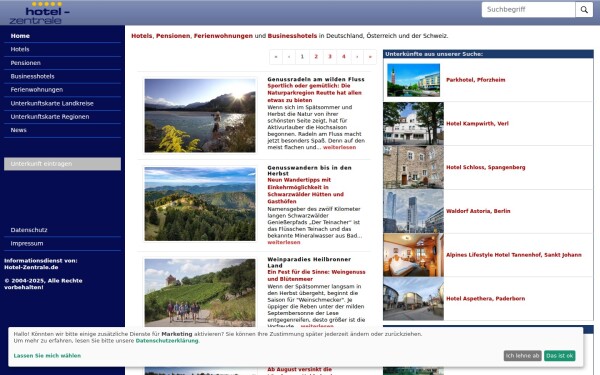
Task: Click Lassen Sie mich wählen link
Action: point(47,355)
